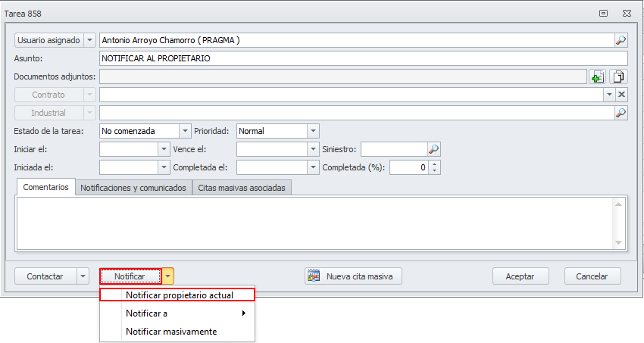644x343 pixels.
Task: Open the Usuario asignado dropdown arrow
Action: pos(89,40)
